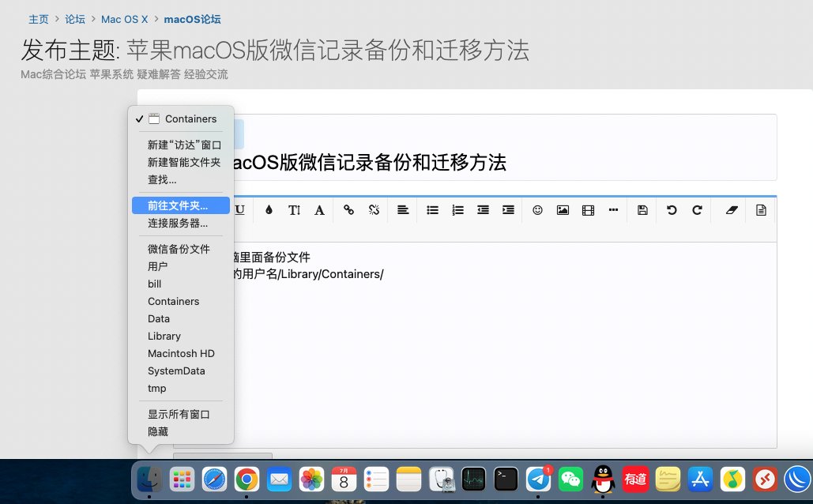Launch Google Chrome from the Dock
813x504 pixels.
point(247,479)
